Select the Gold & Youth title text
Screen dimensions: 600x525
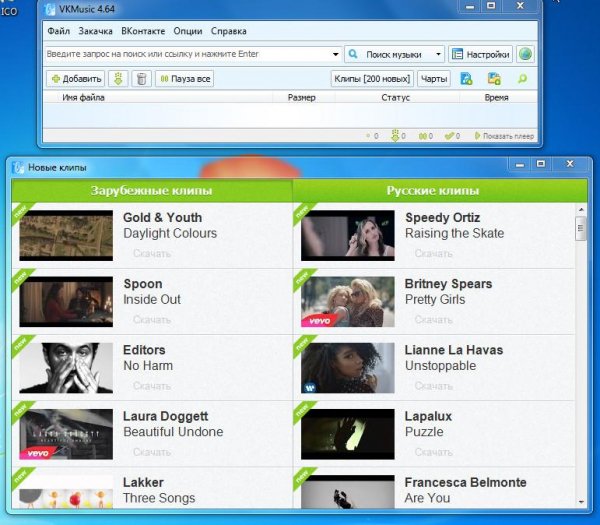coord(163,217)
